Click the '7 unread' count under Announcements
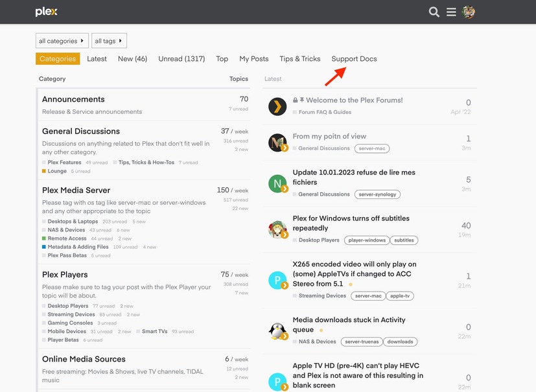536x392 pixels. (239, 109)
